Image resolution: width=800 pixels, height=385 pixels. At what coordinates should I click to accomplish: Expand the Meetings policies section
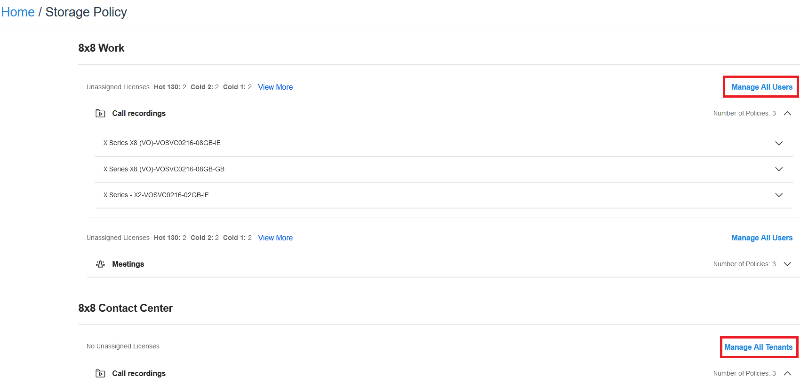point(787,264)
